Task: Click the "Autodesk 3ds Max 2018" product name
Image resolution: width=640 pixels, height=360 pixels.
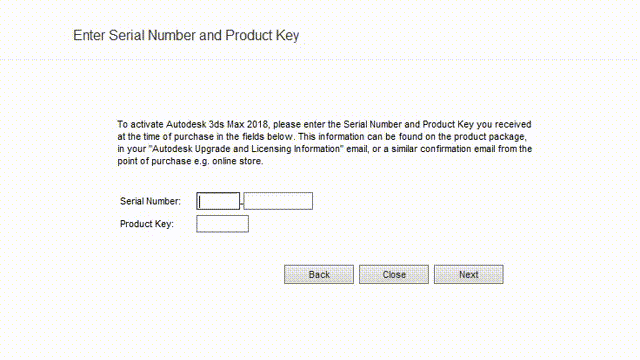Action: tap(217, 124)
